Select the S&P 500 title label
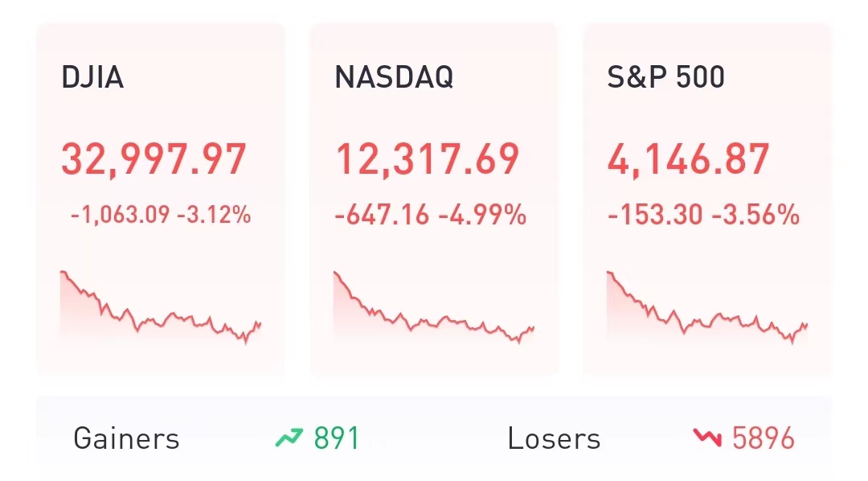Screen dimensions: 868x481 tap(666, 77)
